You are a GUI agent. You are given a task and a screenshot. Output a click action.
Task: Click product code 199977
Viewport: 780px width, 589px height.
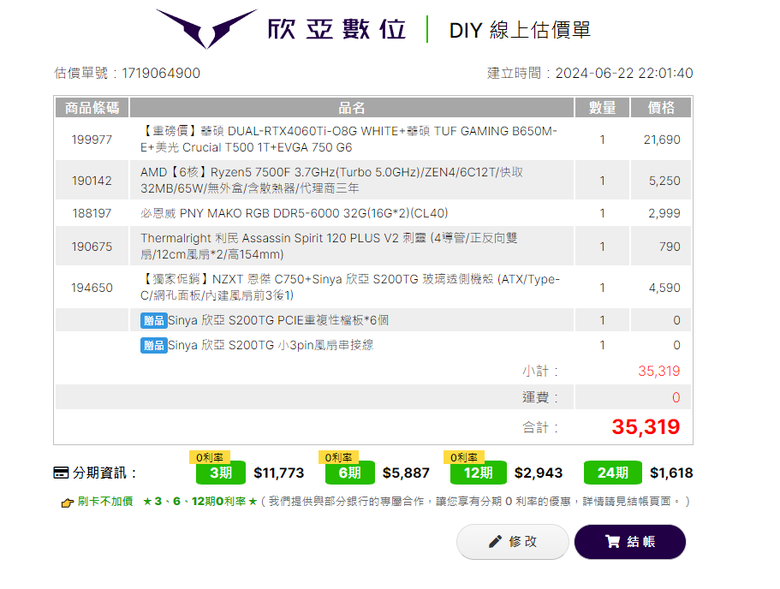[x=92, y=140]
